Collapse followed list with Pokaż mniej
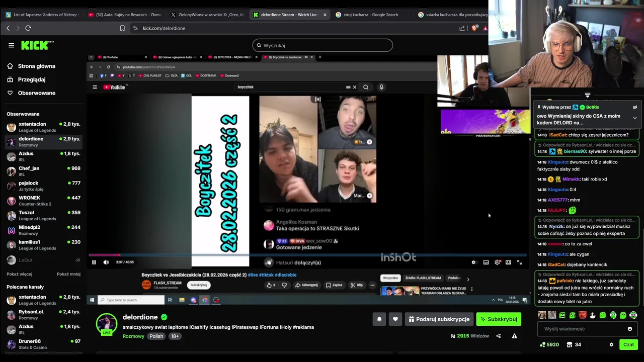 click(68, 274)
